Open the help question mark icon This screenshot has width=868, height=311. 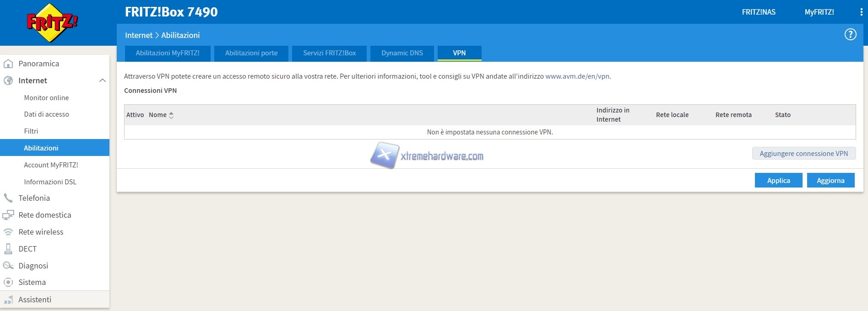(850, 35)
